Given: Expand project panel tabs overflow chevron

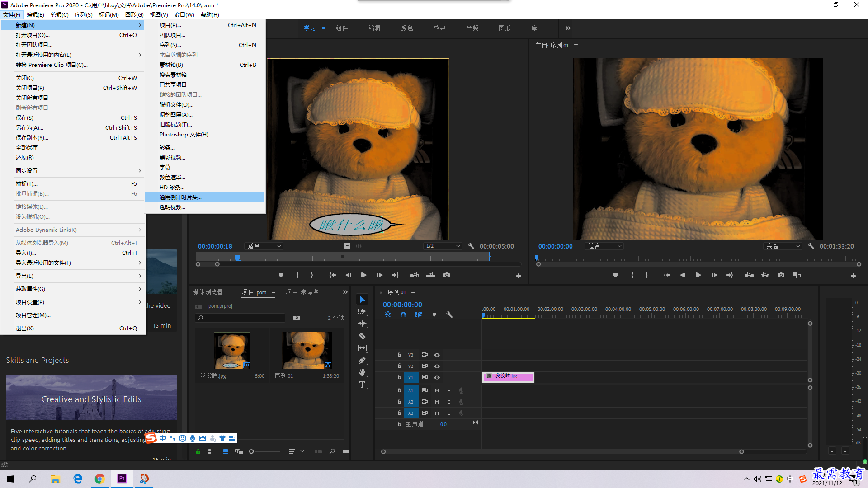Looking at the screenshot, I should 345,292.
